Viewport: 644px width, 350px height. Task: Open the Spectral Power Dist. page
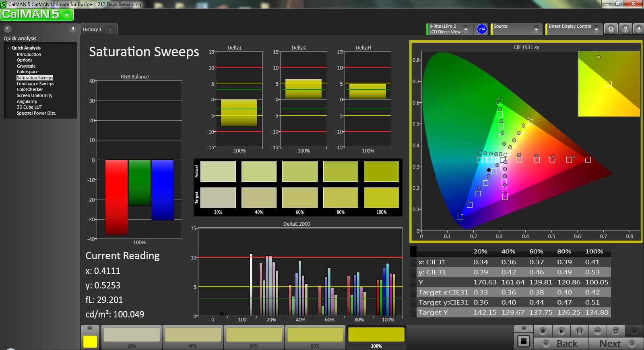click(36, 113)
